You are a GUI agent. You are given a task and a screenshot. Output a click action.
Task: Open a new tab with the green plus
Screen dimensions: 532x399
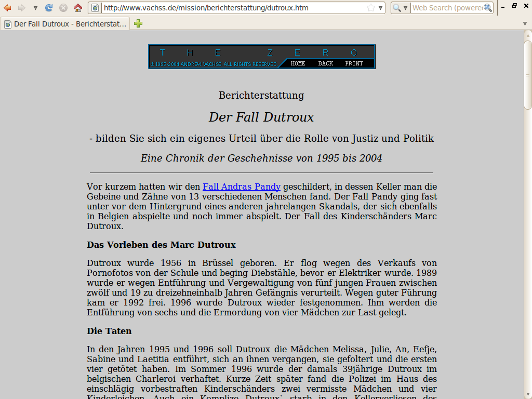click(138, 23)
